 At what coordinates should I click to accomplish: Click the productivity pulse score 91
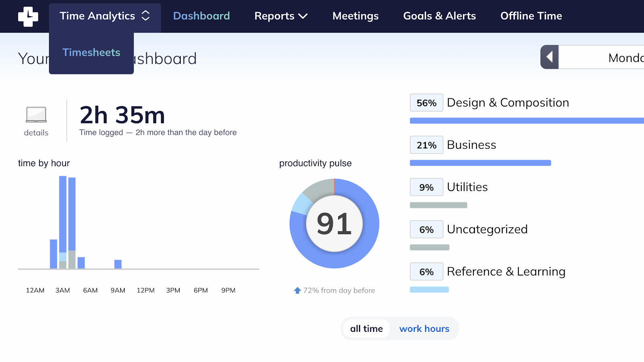333,224
